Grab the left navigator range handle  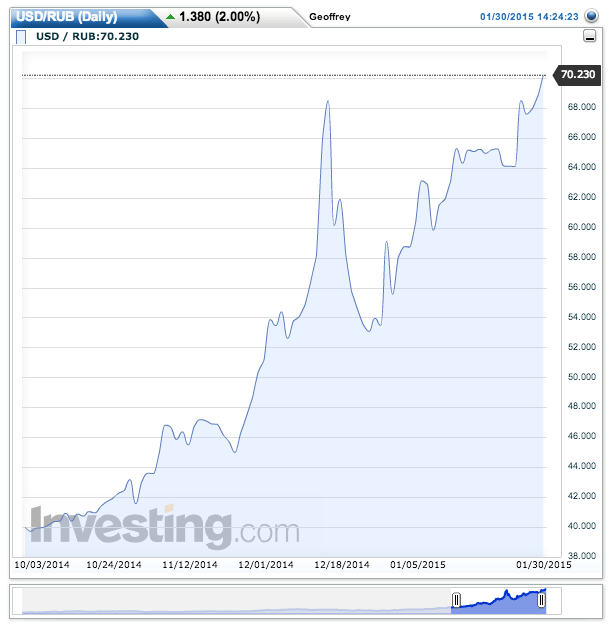[x=456, y=600]
